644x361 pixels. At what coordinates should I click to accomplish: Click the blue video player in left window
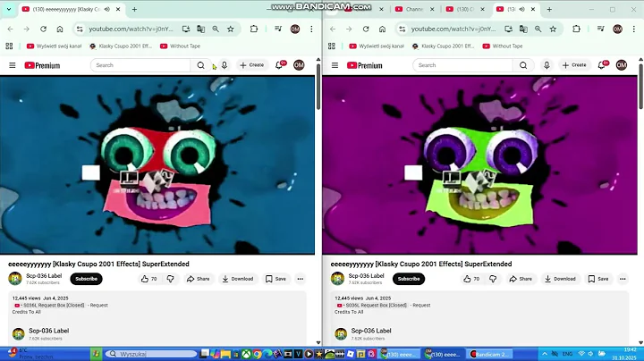click(x=157, y=165)
